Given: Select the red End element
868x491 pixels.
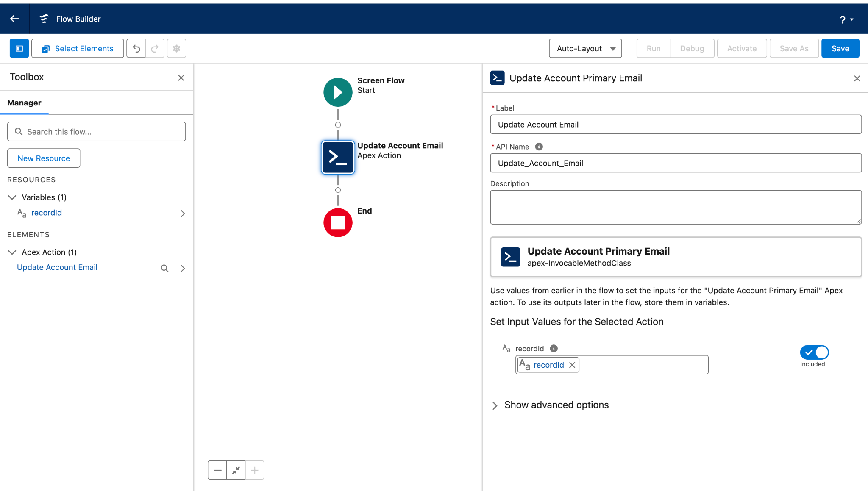Looking at the screenshot, I should pos(337,222).
